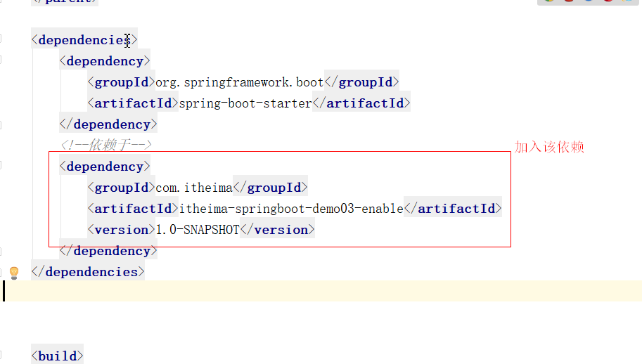Click the opening build tag

[57, 356]
